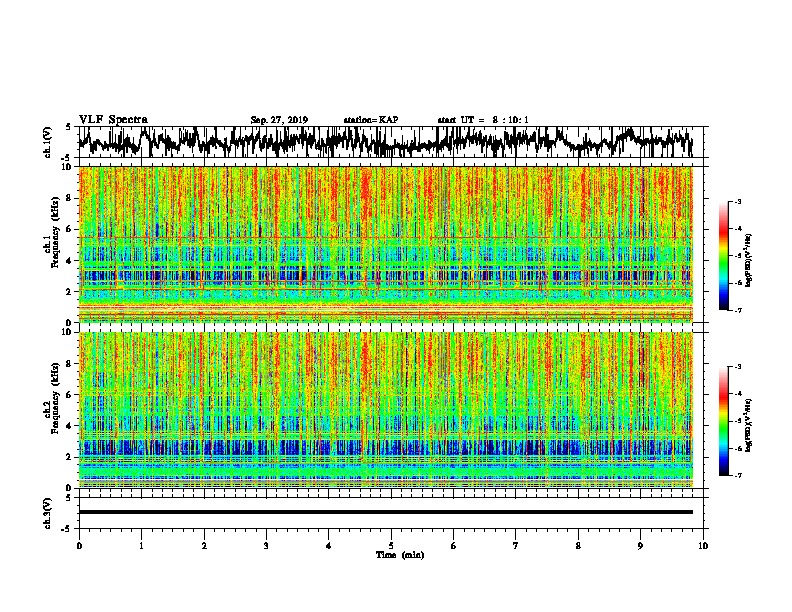Screen dimensions: 792x612
Task: Click the ch.1 spectrogram color scale bar
Action: 723,256
